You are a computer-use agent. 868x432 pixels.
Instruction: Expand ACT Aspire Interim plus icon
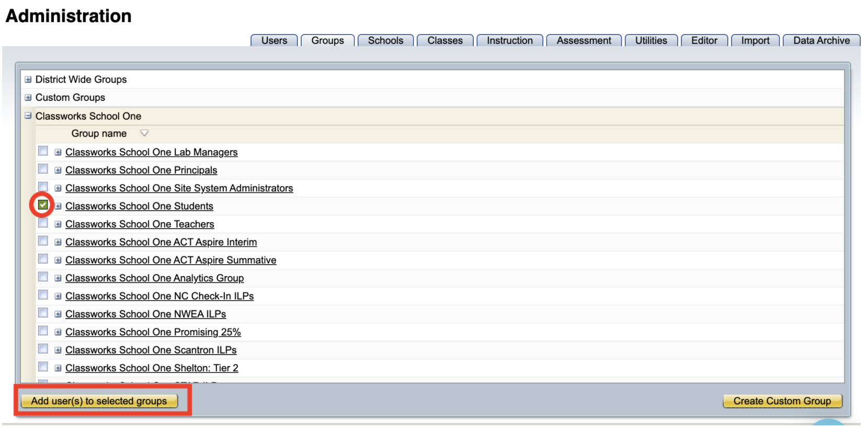(58, 242)
